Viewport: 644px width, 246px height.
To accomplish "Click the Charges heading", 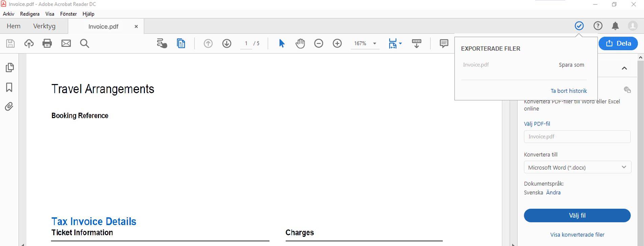I will point(300,233).
